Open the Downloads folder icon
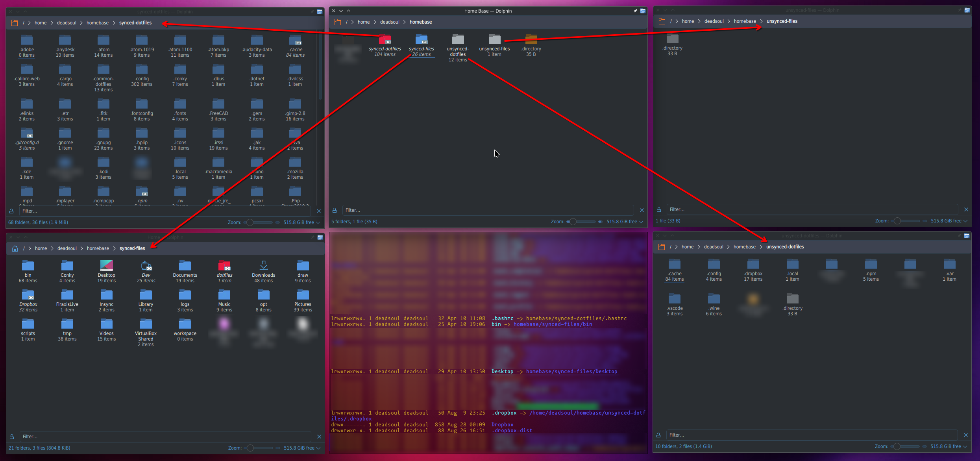 (263, 266)
